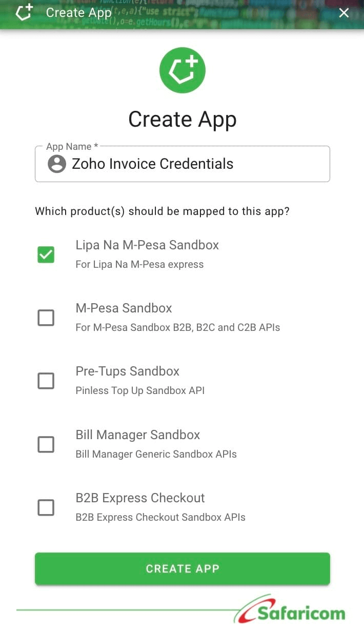Click the Bill Manager Sandbox product label
364x630 pixels.
138,435
